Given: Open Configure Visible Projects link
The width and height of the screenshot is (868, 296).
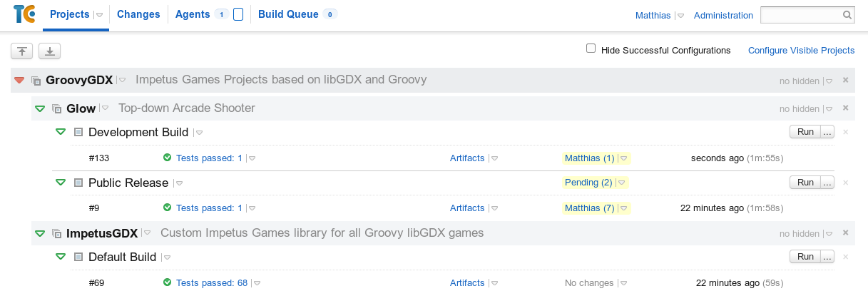Looking at the screenshot, I should click(801, 50).
